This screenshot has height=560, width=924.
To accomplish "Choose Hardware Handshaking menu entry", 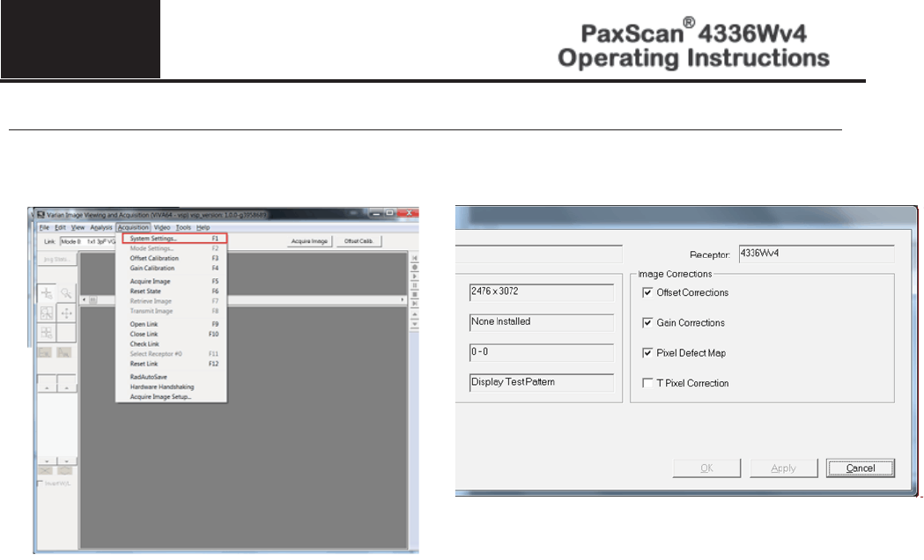I will [172, 387].
